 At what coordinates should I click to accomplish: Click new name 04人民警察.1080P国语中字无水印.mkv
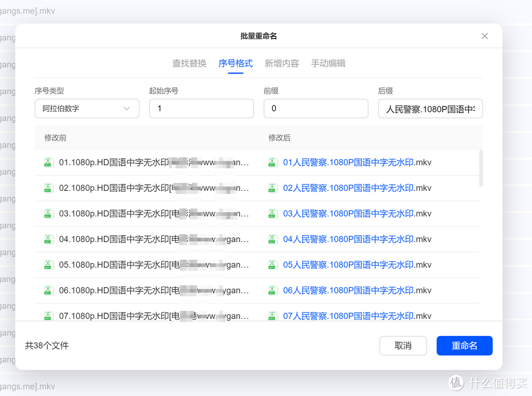pyautogui.click(x=357, y=239)
